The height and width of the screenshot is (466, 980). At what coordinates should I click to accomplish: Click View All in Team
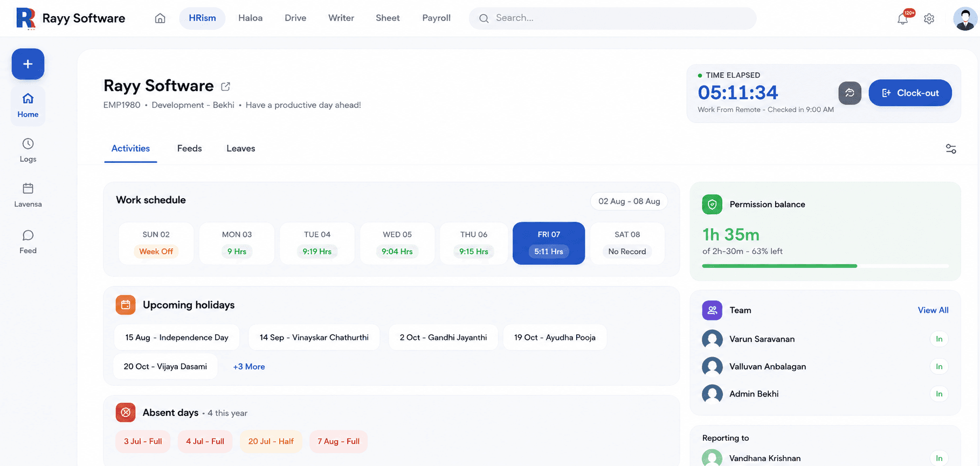(x=933, y=310)
